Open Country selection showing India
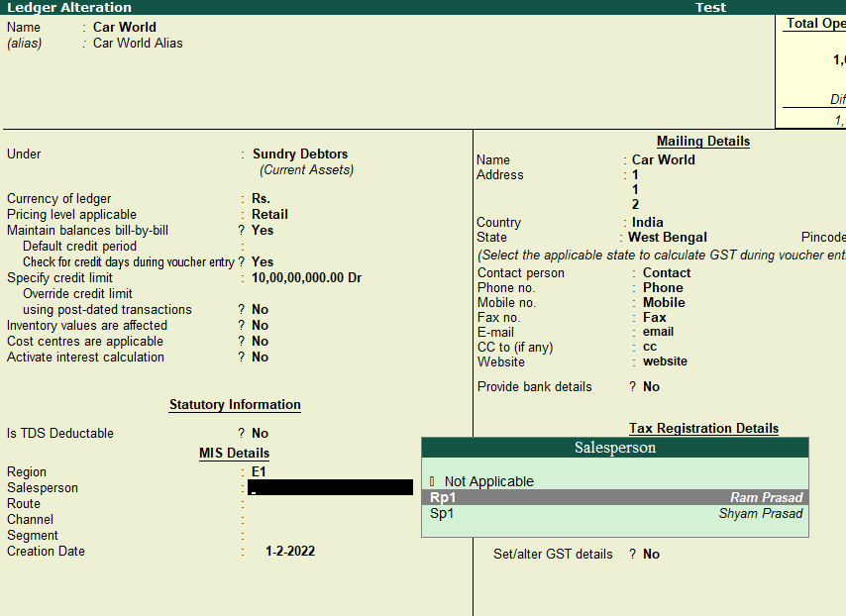This screenshot has height=616, width=846. pyautogui.click(x=648, y=222)
